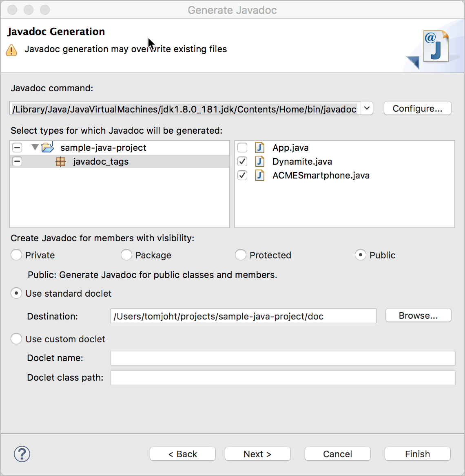The width and height of the screenshot is (465, 476).
Task: Click the help question mark icon
Action: tap(22, 454)
